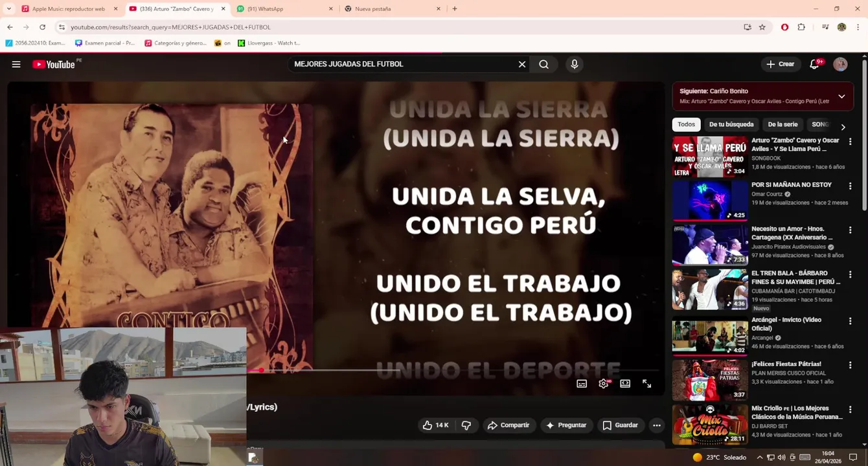The image size is (868, 466).
Task: Open Chrome media controls icon
Action: pos(825,27)
